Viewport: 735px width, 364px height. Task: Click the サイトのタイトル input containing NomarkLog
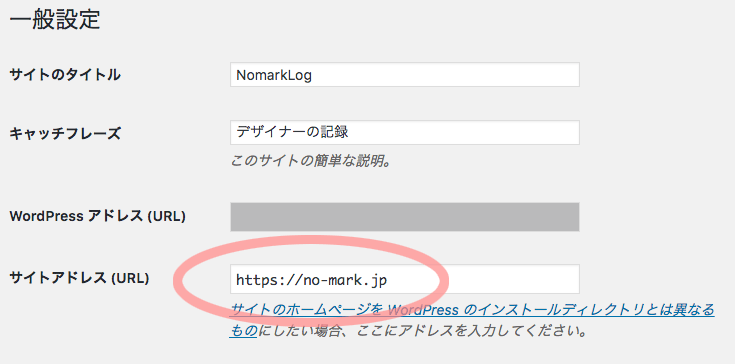pos(405,74)
